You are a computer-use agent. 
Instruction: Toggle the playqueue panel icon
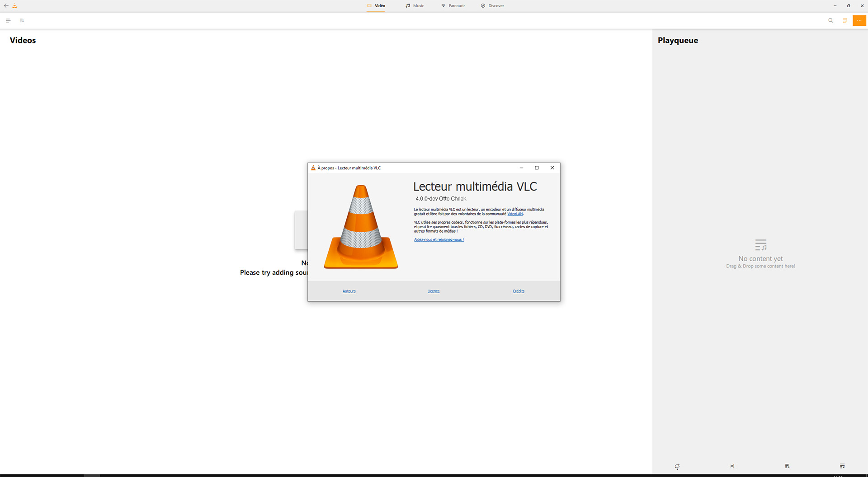(845, 21)
